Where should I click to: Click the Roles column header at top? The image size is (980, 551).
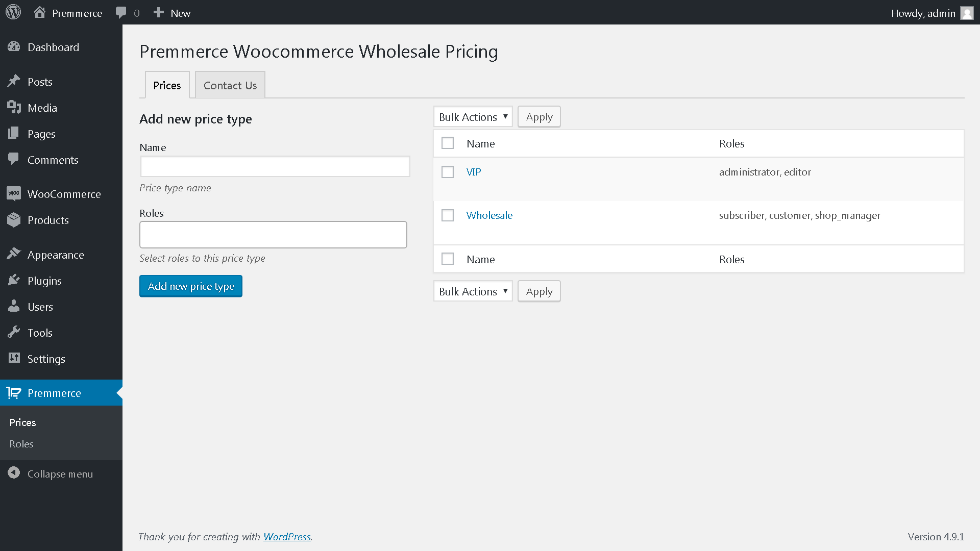pyautogui.click(x=732, y=143)
